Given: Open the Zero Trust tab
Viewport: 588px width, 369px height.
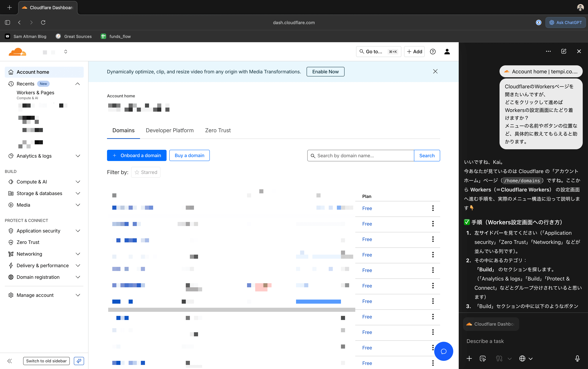Looking at the screenshot, I should (218, 130).
